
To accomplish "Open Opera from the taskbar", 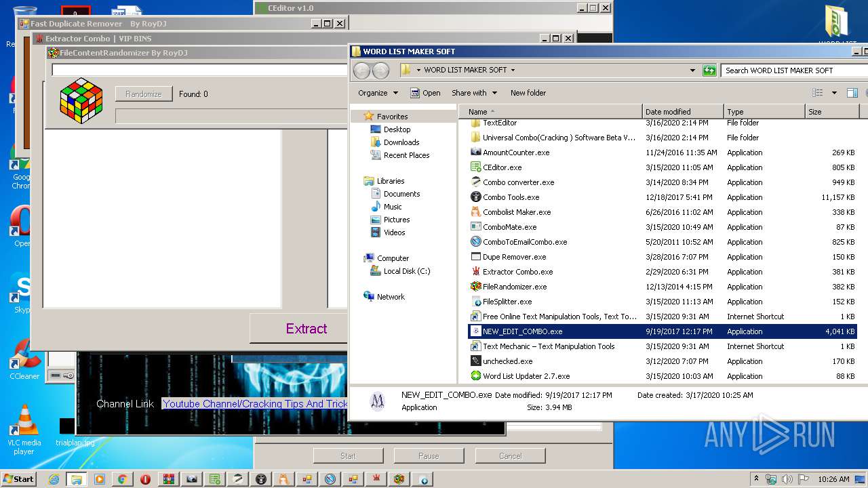I will (146, 479).
